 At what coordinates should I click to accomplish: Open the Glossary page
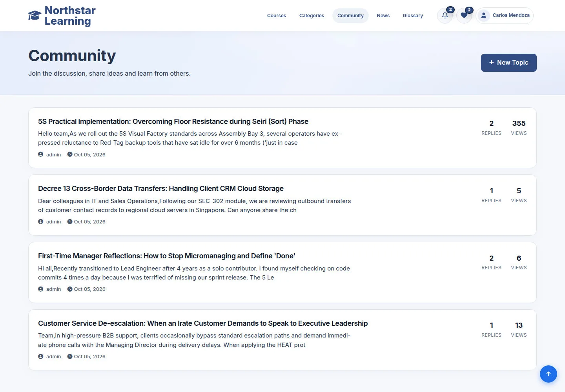pyautogui.click(x=413, y=16)
